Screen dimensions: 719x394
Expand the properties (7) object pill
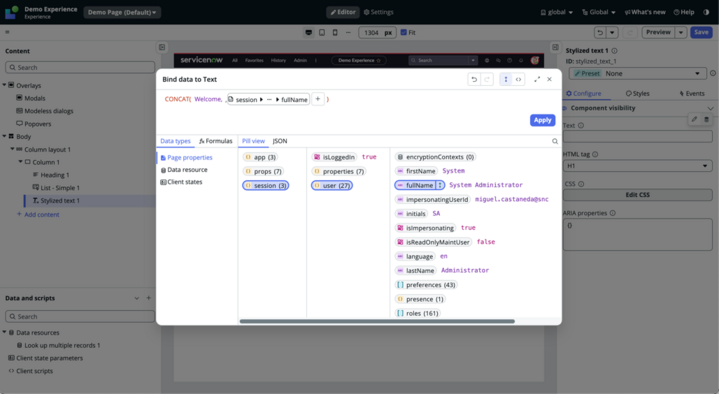click(338, 172)
